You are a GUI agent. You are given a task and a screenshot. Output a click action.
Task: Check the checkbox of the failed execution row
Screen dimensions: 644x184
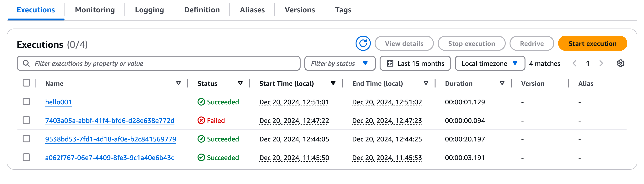tap(26, 120)
